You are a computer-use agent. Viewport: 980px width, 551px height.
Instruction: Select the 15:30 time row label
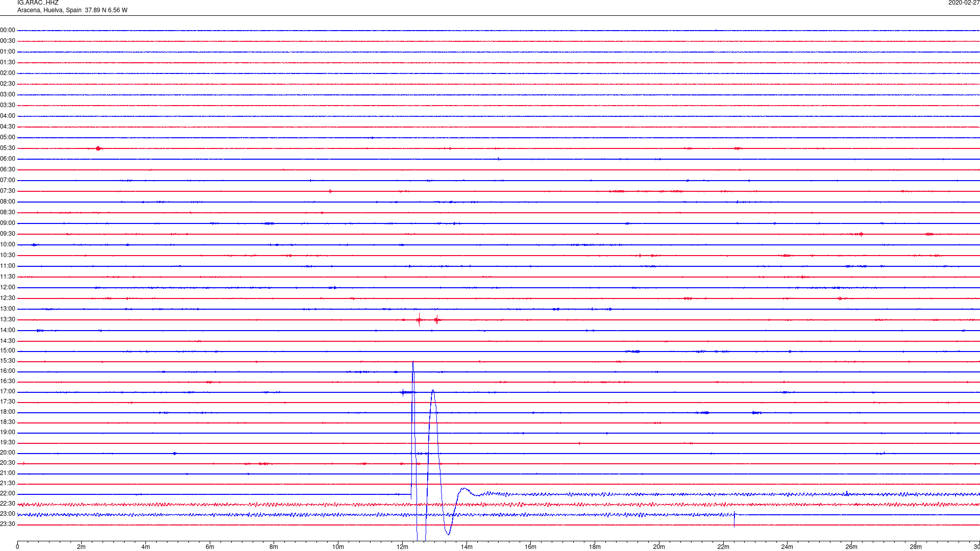(8, 361)
